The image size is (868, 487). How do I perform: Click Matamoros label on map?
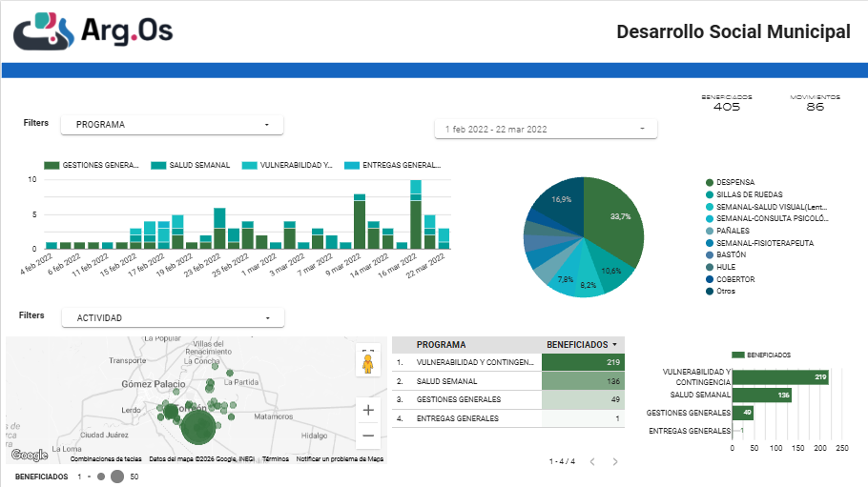point(274,416)
